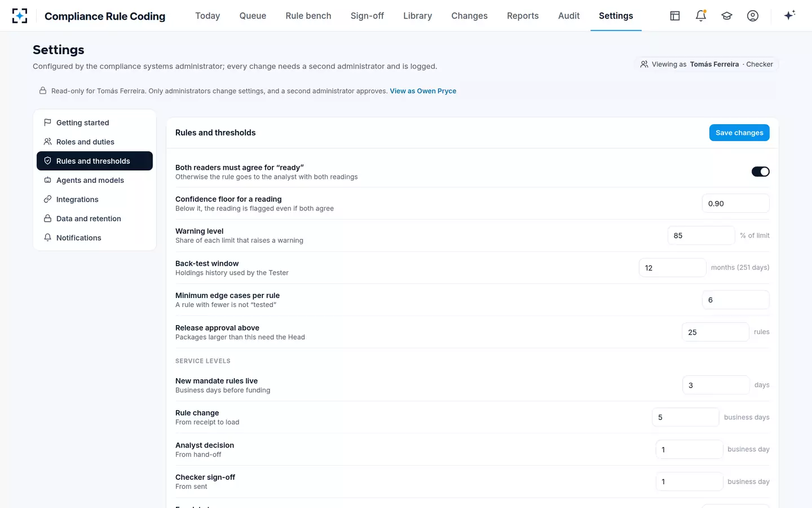Click the Viewing as Tomás Ferreira badge
The image size is (812, 508).
tap(706, 64)
